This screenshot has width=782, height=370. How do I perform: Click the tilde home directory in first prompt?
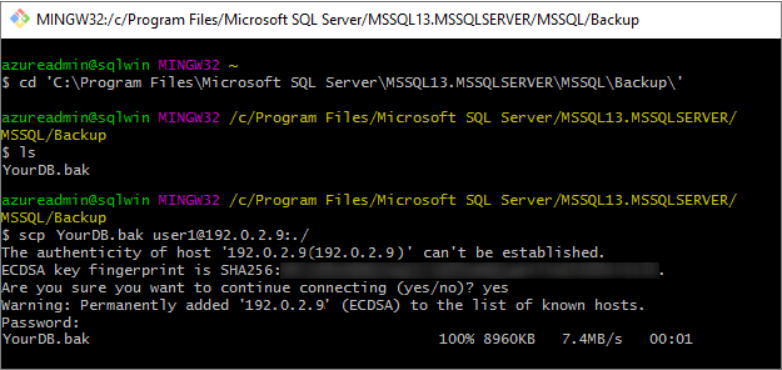(233, 65)
